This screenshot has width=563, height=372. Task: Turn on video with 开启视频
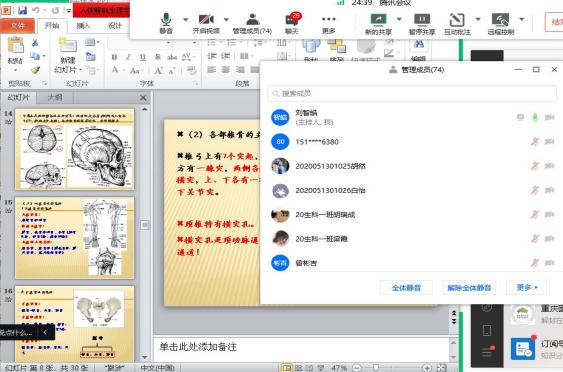click(206, 23)
